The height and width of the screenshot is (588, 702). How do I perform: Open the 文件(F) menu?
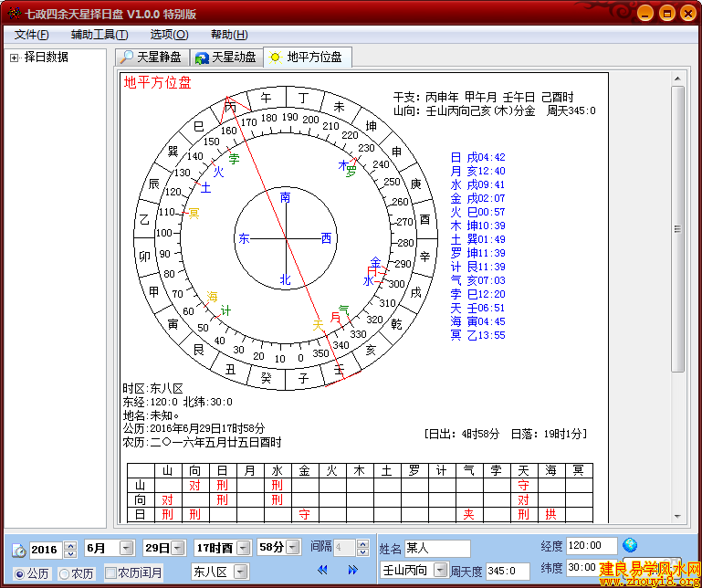tap(31, 35)
